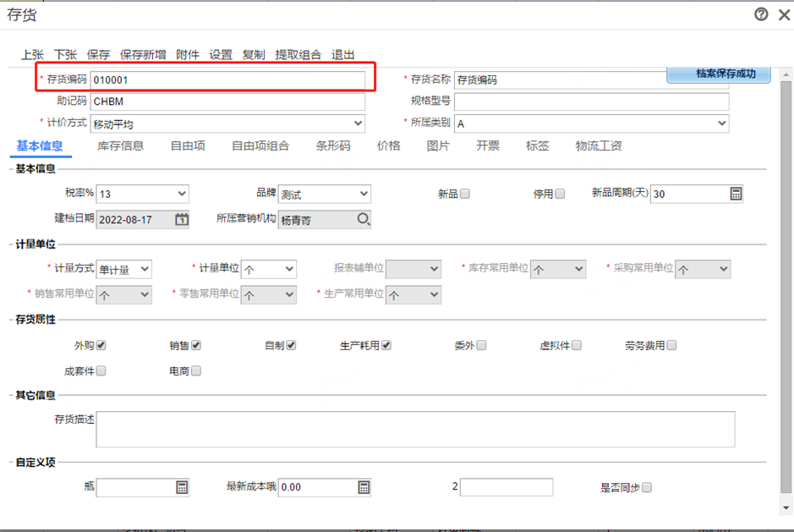Click 保存 in the toolbar
This screenshot has width=794, height=532.
pos(98,54)
